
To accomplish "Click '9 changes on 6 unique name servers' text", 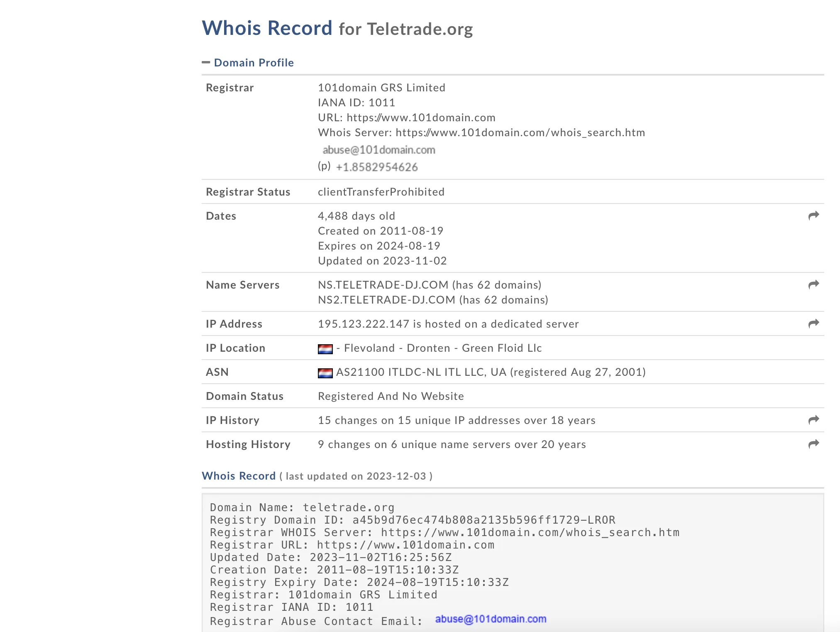I will [x=415, y=444].
